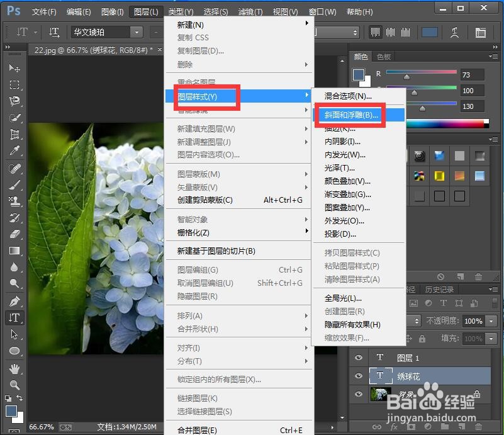Screen dimensions: 504x435
Task: Click the link layers icon
Action: click(376, 427)
